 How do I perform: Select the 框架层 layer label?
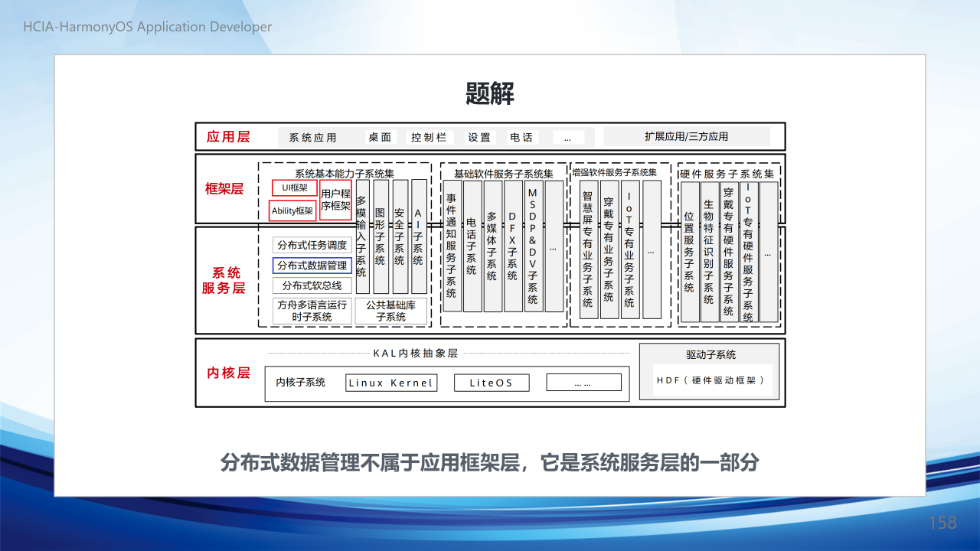point(224,189)
